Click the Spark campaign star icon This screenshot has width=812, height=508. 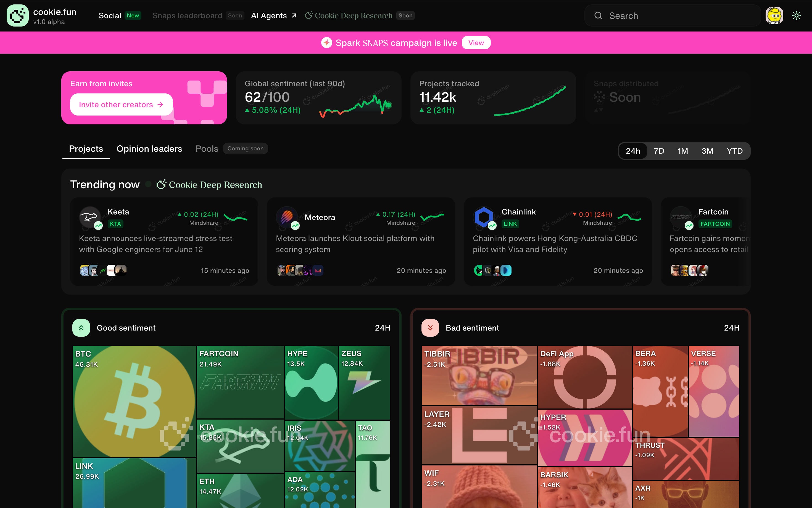[x=326, y=43]
